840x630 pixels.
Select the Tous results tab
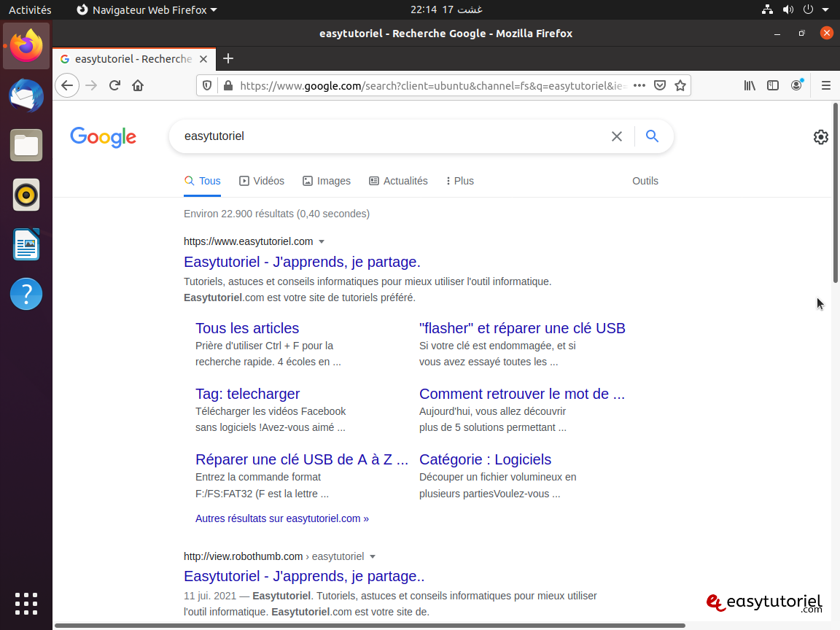203,181
